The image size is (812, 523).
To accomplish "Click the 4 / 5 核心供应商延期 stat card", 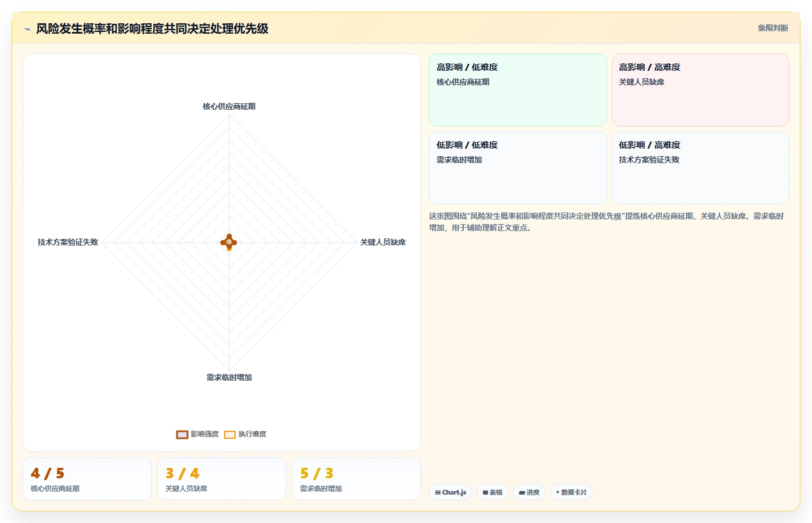I will 87,479.
